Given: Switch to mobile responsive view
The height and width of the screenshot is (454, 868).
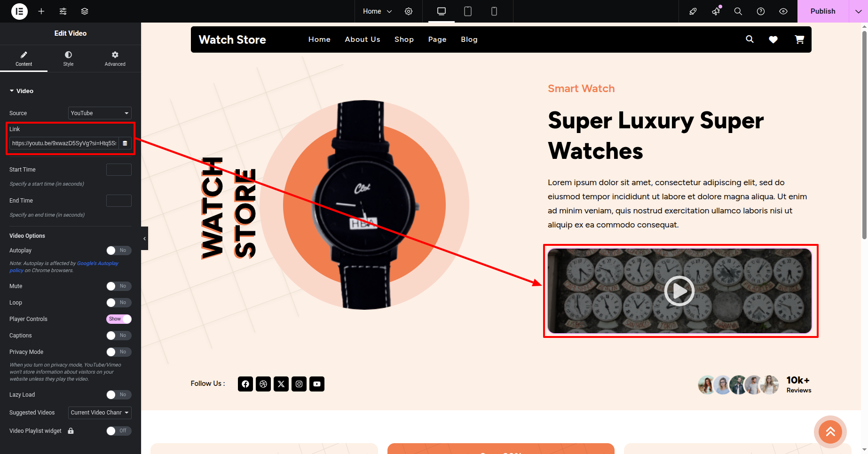Looking at the screenshot, I should (494, 11).
